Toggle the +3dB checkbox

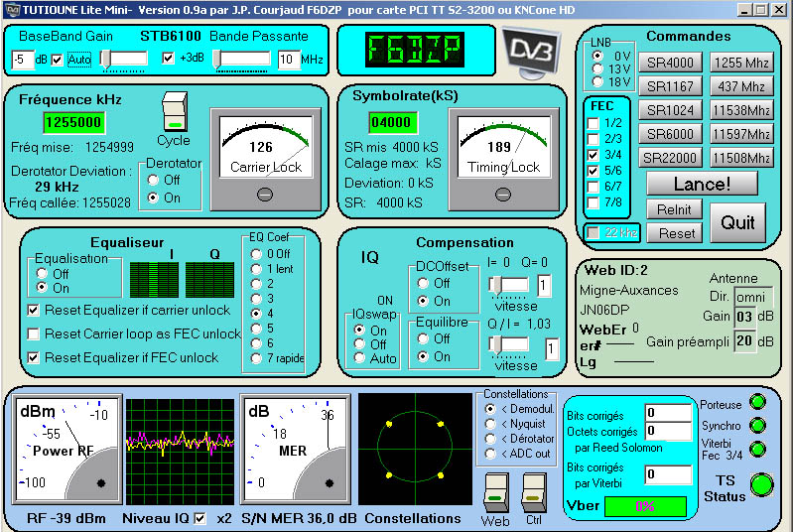(168, 59)
